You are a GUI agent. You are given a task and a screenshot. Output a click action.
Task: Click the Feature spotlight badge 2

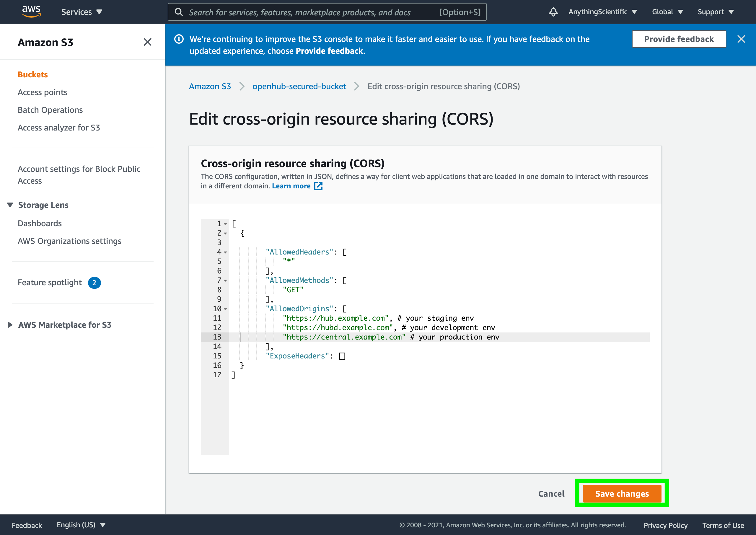[x=94, y=283]
